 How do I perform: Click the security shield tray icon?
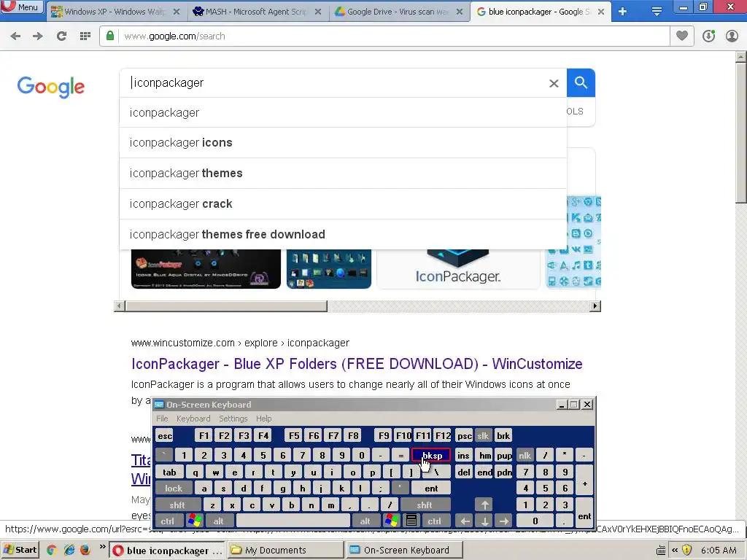point(686,550)
